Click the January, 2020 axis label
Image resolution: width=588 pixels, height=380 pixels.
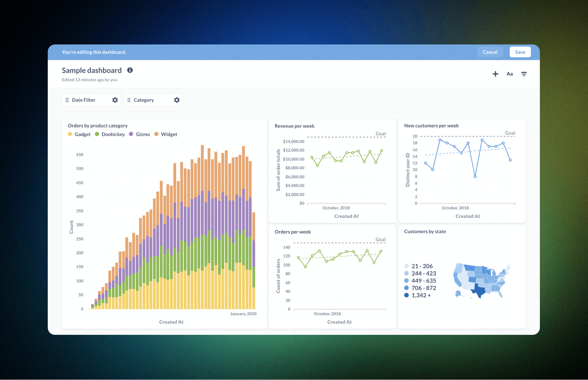click(x=243, y=314)
